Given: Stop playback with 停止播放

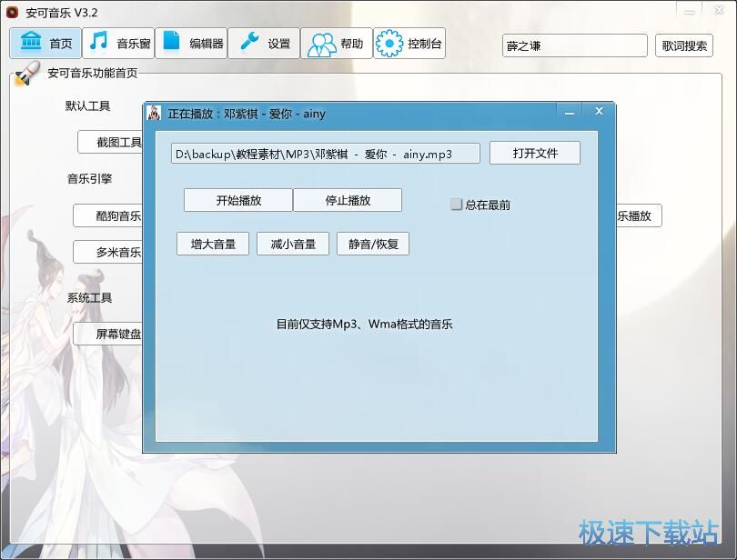Looking at the screenshot, I should [348, 200].
